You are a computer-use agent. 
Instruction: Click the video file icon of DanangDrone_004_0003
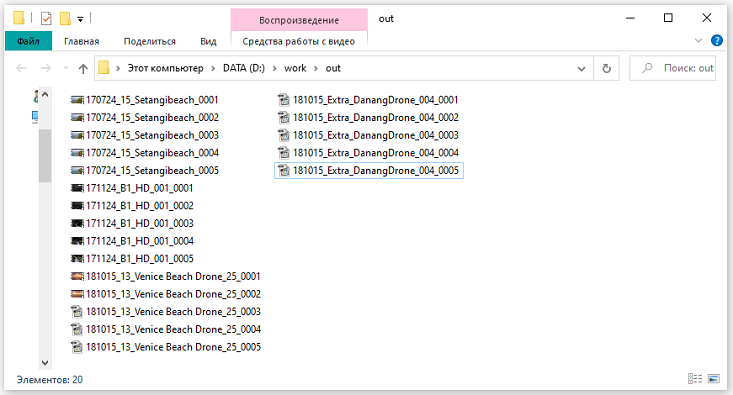pyautogui.click(x=284, y=135)
